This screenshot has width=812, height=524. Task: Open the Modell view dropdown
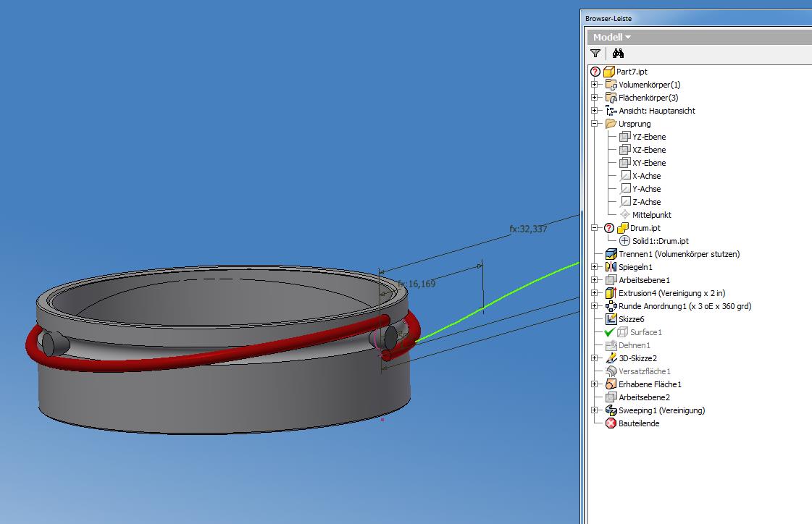tap(629, 36)
